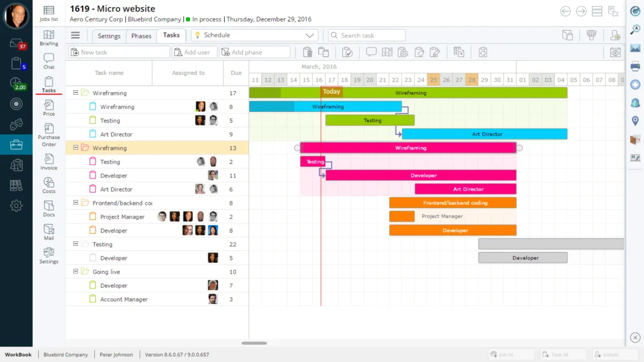Open inbox icon with 37 badge
This screenshot has width=644, height=362.
(17, 44)
